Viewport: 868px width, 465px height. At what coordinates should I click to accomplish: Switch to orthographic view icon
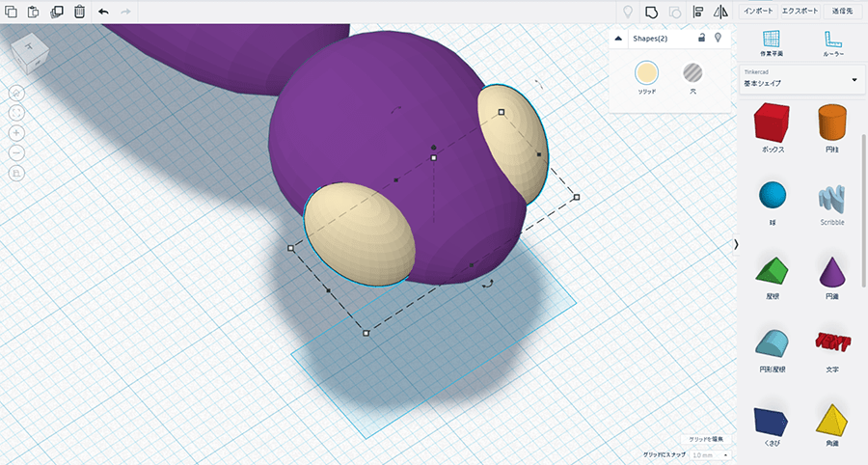(x=16, y=174)
